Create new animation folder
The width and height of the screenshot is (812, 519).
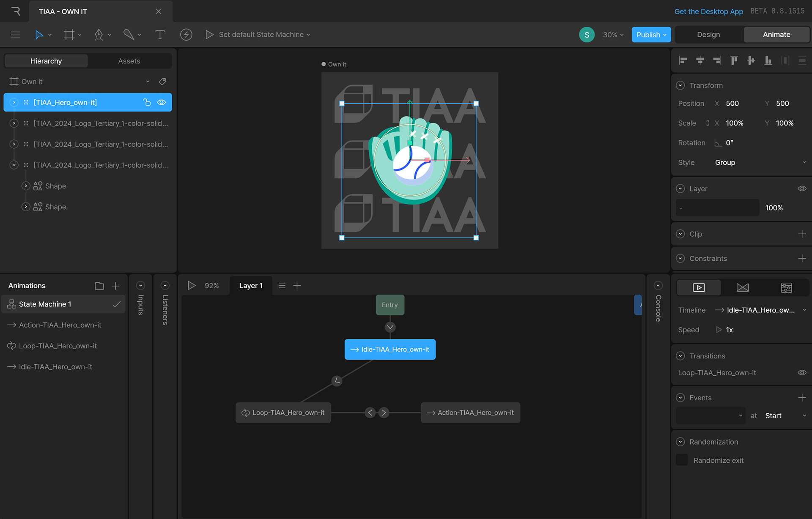click(99, 286)
